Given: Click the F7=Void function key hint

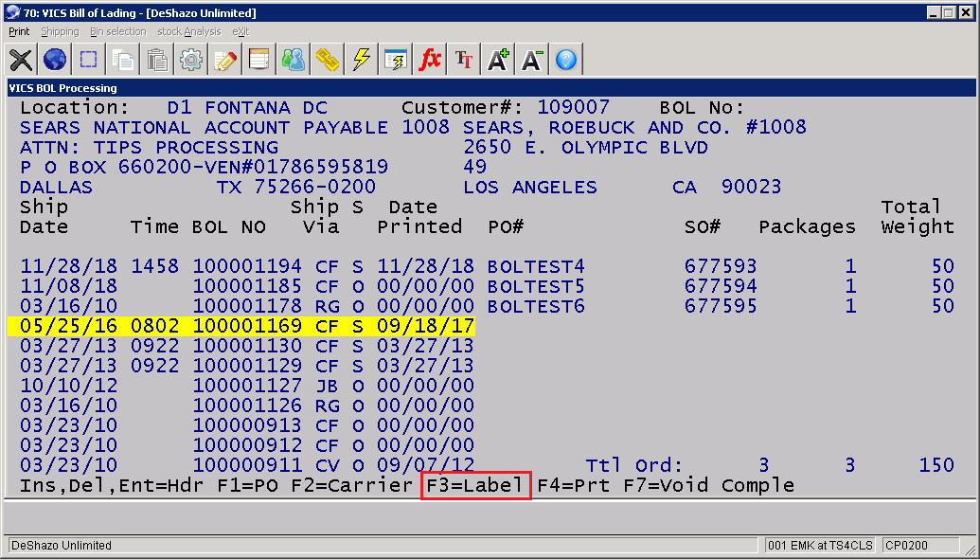Looking at the screenshot, I should tap(666, 486).
